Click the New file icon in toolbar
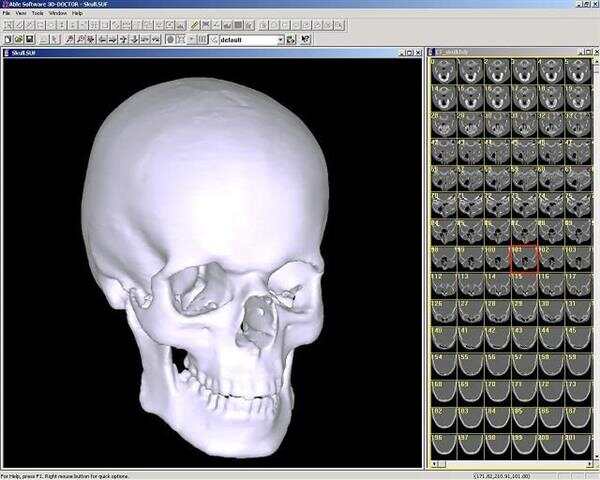 (x=8, y=40)
